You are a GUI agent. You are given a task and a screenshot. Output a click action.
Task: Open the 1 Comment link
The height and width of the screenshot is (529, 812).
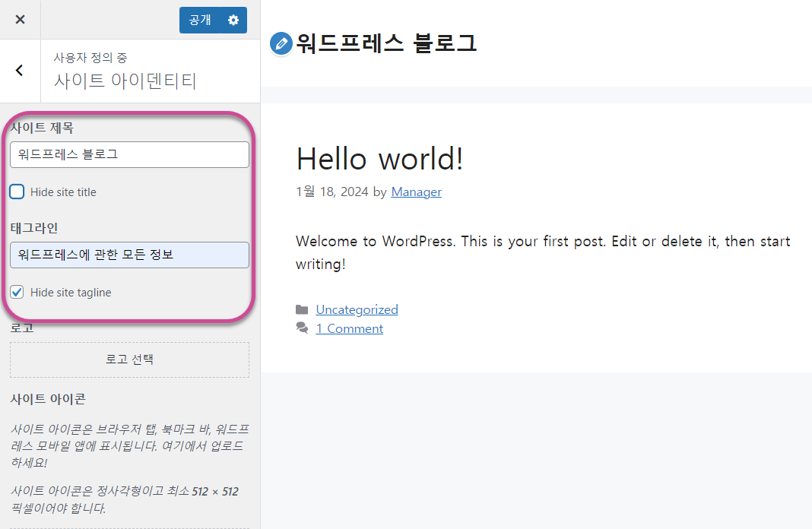click(x=350, y=328)
